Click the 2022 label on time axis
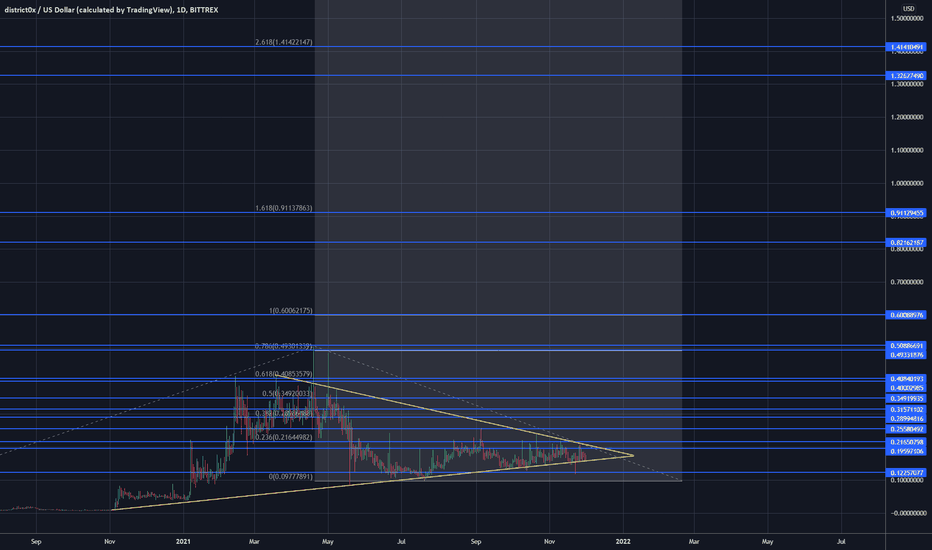932x550 pixels. [x=623, y=542]
